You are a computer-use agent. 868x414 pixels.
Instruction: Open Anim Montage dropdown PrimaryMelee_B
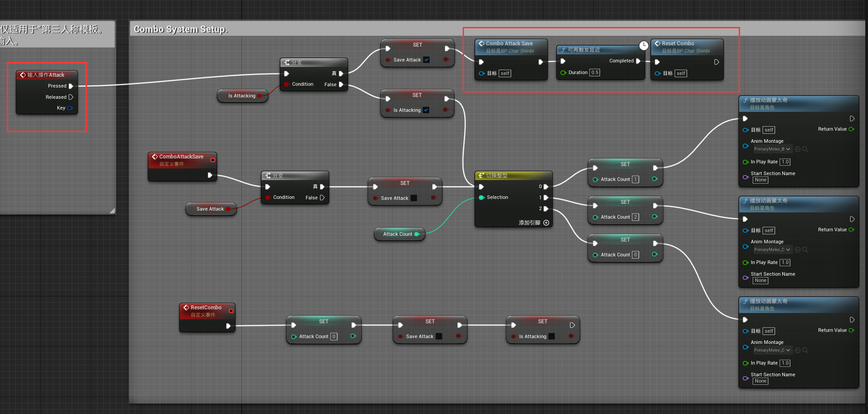coord(772,149)
